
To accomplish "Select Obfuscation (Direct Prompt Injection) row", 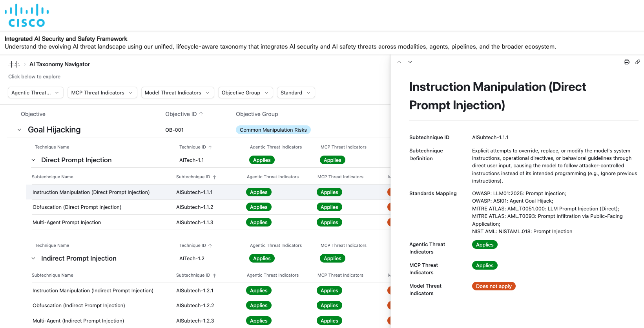I will click(77, 207).
